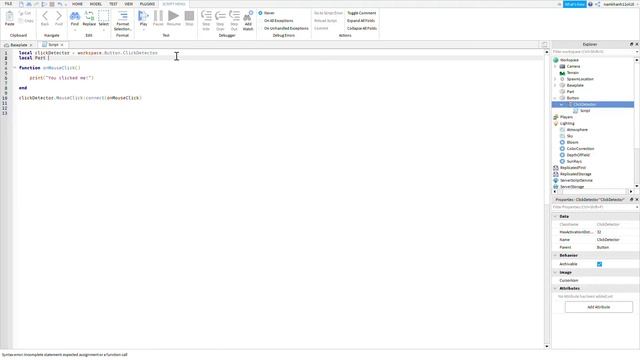This screenshot has height=360, width=640.
Task: Click the Format Selection icon
Action: point(122,16)
